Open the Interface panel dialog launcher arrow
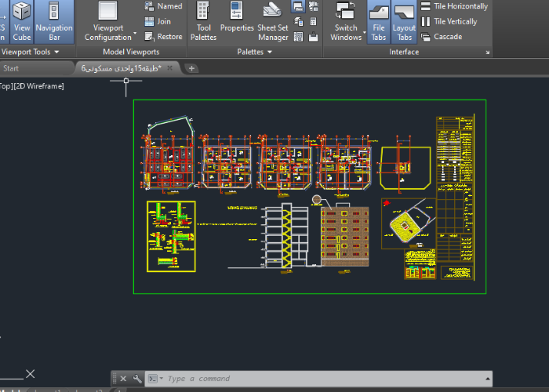The height and width of the screenshot is (392, 549). tap(487, 53)
